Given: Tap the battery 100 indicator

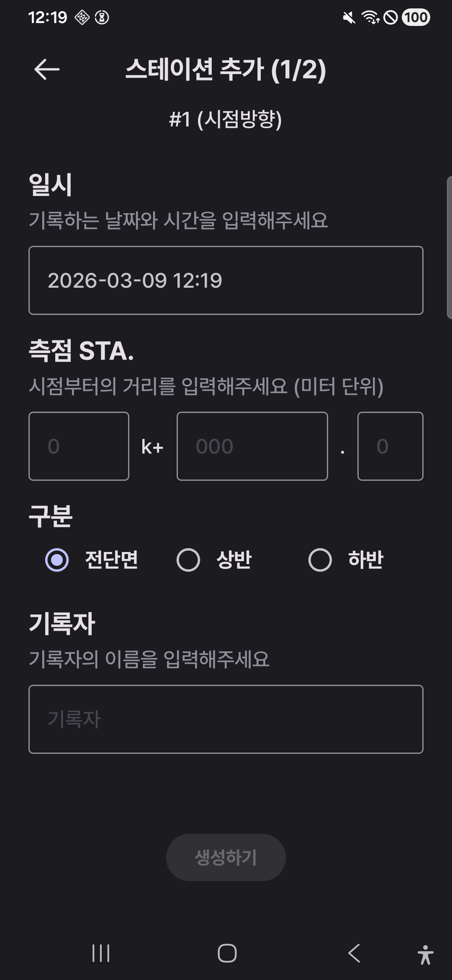Looking at the screenshot, I should click(416, 18).
